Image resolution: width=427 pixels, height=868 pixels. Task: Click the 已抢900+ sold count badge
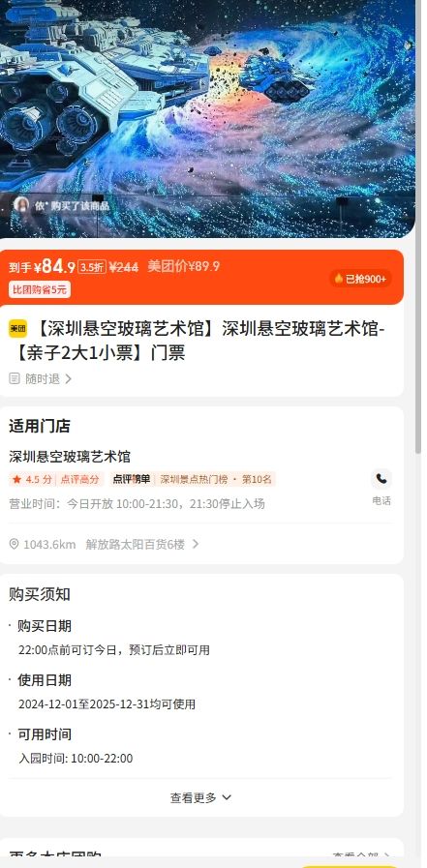pyautogui.click(x=360, y=279)
